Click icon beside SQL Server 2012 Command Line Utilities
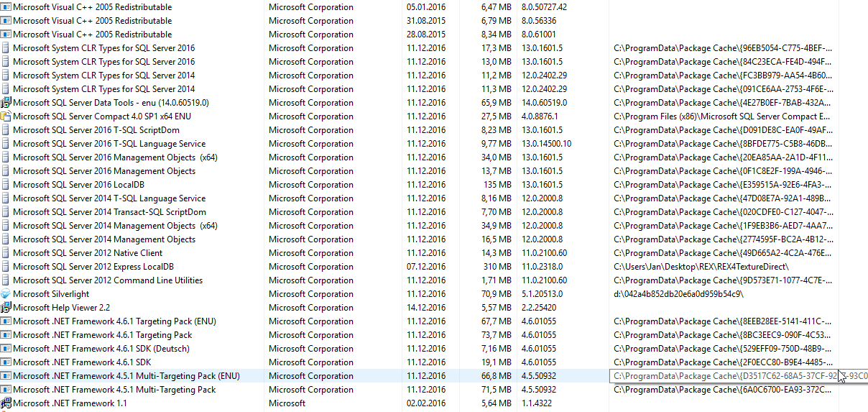868x412 pixels. (x=6, y=280)
